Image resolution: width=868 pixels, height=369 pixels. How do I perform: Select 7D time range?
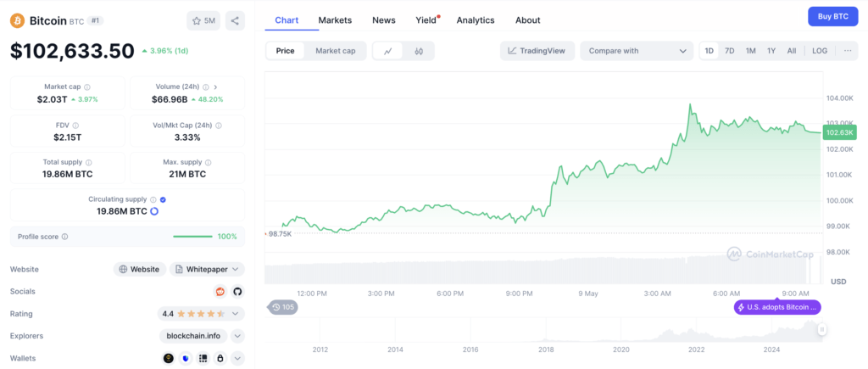pyautogui.click(x=730, y=51)
